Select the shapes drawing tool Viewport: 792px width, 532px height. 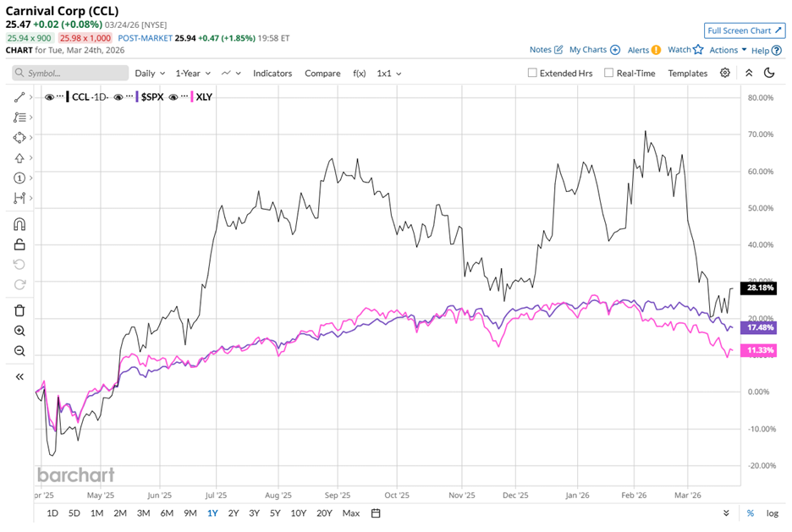[19, 138]
